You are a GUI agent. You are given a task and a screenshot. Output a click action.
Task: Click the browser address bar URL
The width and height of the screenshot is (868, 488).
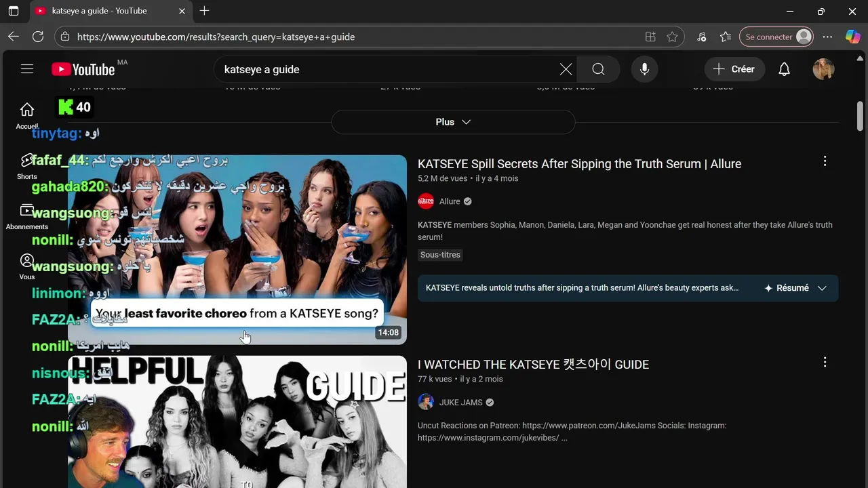tap(216, 37)
